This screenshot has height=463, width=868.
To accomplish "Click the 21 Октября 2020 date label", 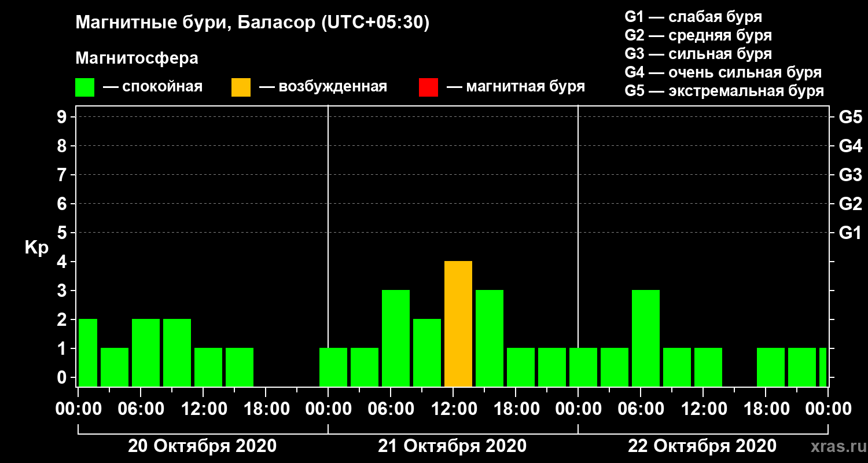I will coord(452,446).
